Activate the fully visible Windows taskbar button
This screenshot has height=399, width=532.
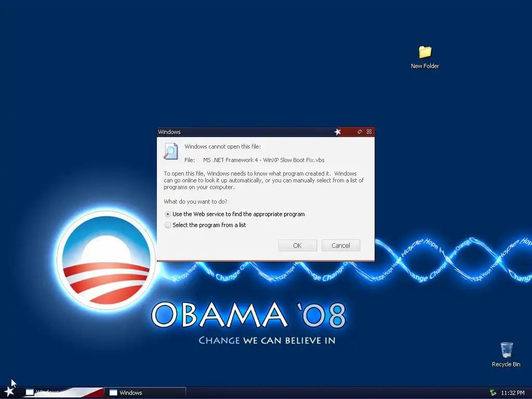pos(145,393)
